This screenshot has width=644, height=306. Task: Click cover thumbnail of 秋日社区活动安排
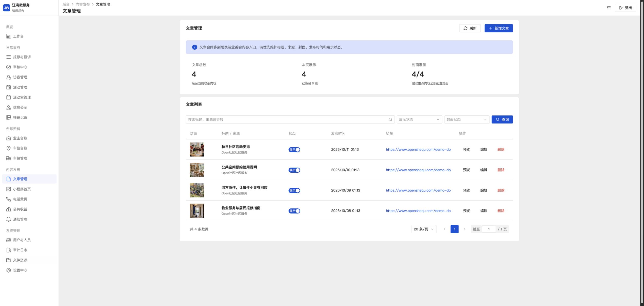tap(197, 150)
